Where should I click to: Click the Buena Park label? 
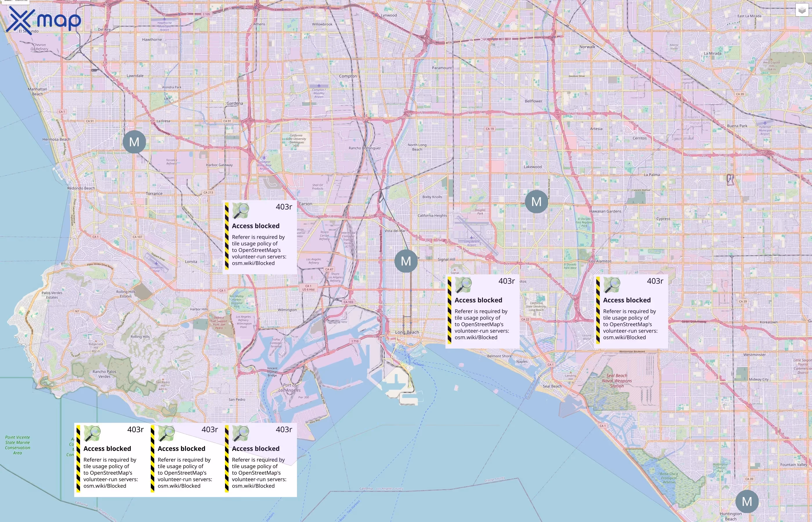coord(737,126)
